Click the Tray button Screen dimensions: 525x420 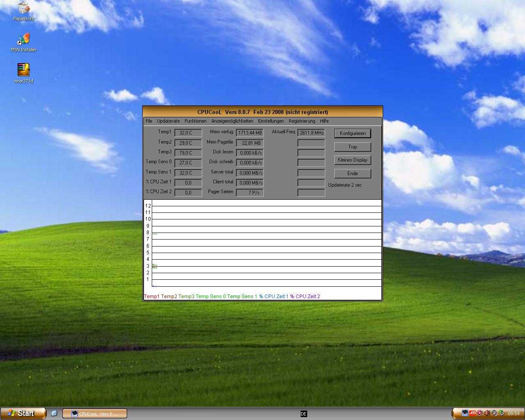point(353,147)
